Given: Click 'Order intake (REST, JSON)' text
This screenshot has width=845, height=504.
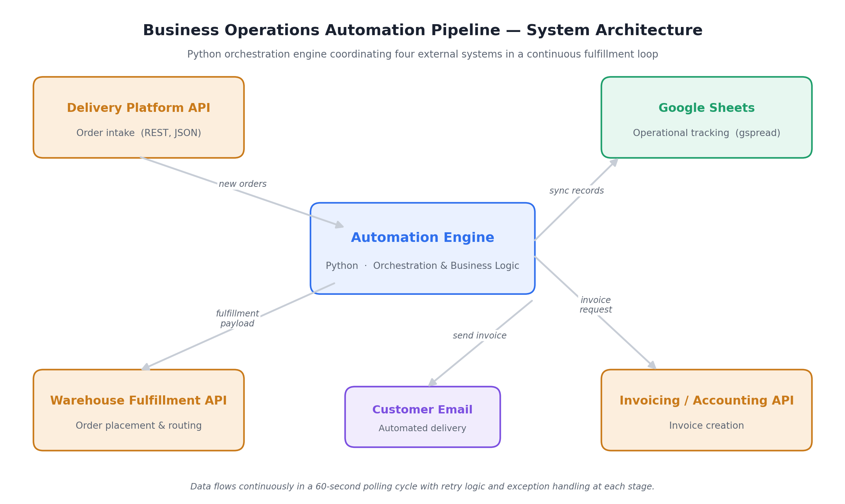Looking at the screenshot, I should point(139,133).
